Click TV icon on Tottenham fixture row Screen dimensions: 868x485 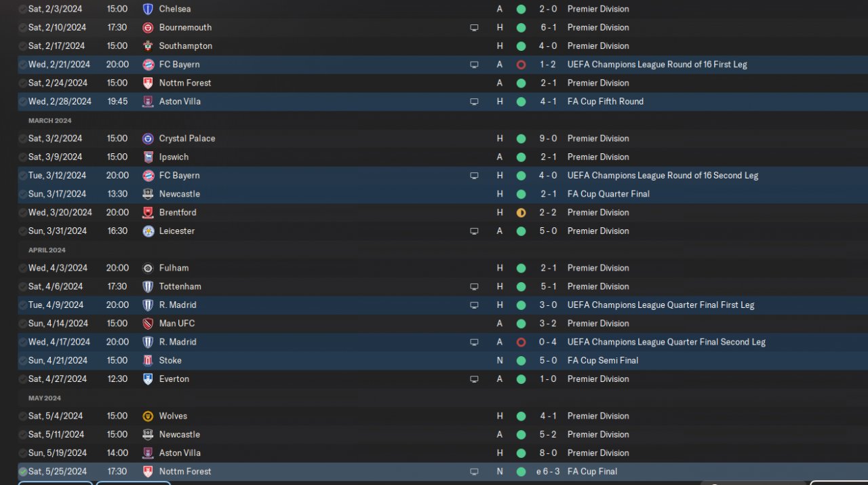click(474, 287)
